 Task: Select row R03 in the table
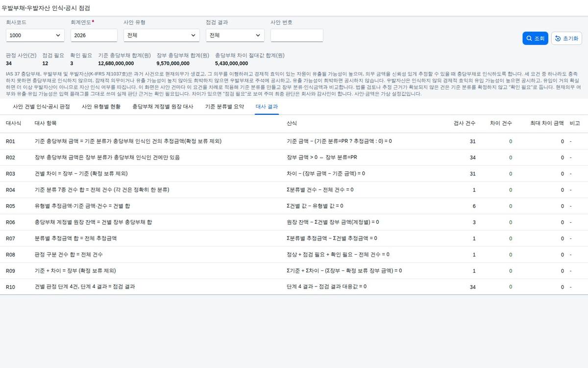pyautogui.click(x=294, y=174)
